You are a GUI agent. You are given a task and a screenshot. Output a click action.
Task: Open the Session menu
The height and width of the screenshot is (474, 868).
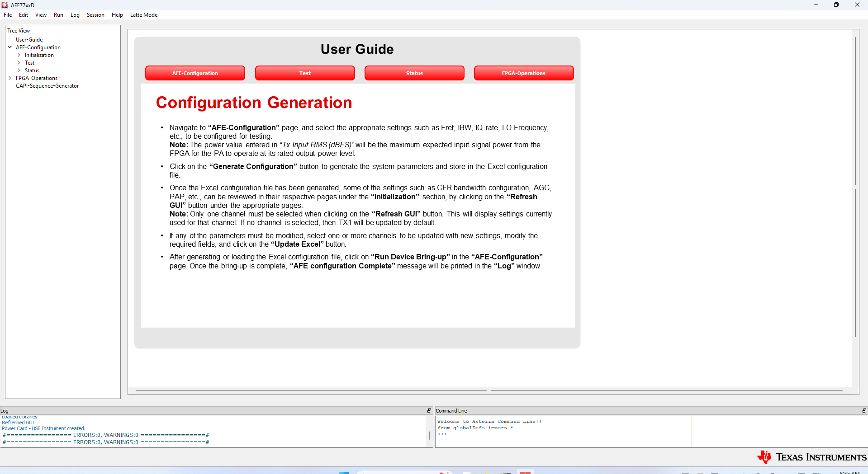point(95,15)
